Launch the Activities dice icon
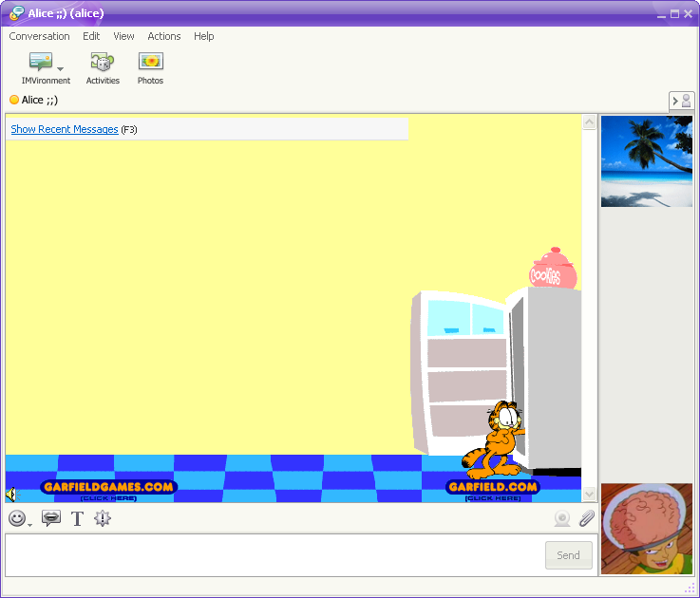Screen dimensions: 700x598 click(103, 63)
